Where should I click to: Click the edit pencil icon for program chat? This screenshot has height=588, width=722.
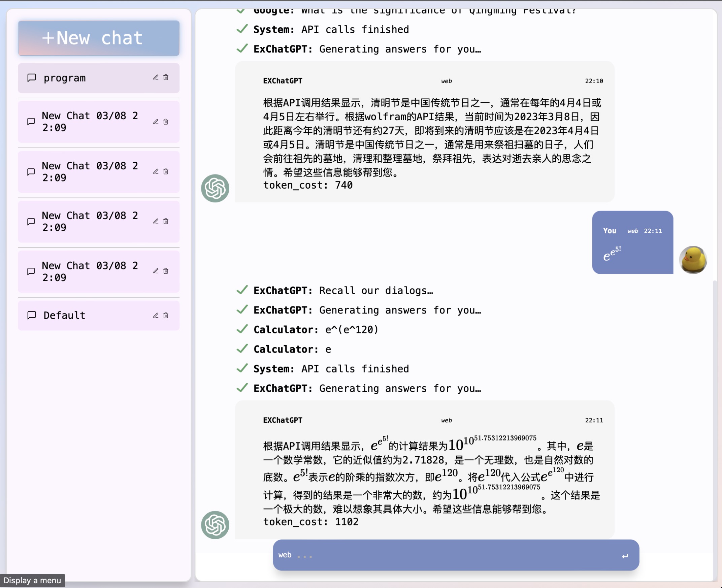point(156,77)
